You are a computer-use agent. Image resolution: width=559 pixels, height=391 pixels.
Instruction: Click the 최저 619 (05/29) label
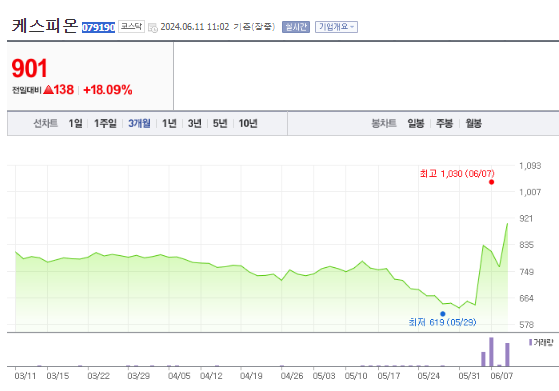coord(442,322)
